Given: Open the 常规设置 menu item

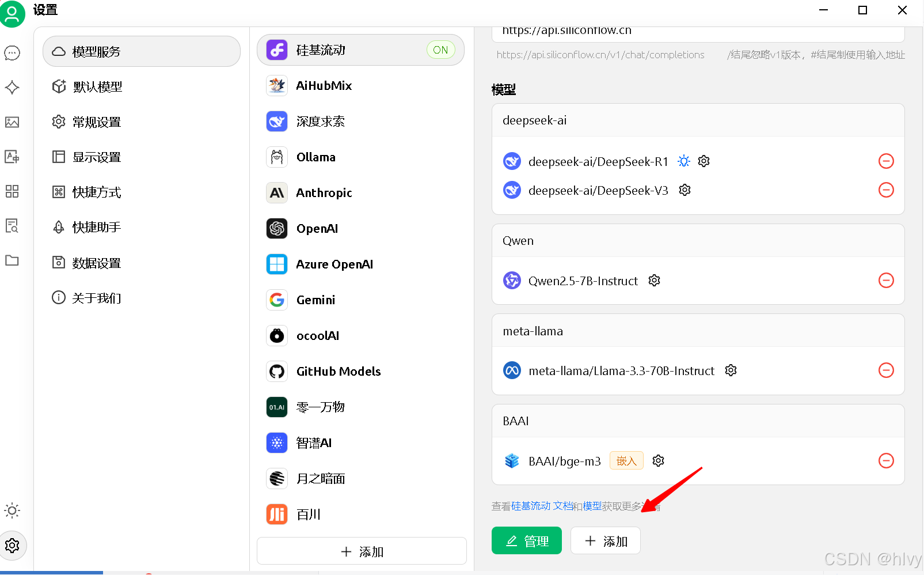Looking at the screenshot, I should pyautogui.click(x=142, y=122).
